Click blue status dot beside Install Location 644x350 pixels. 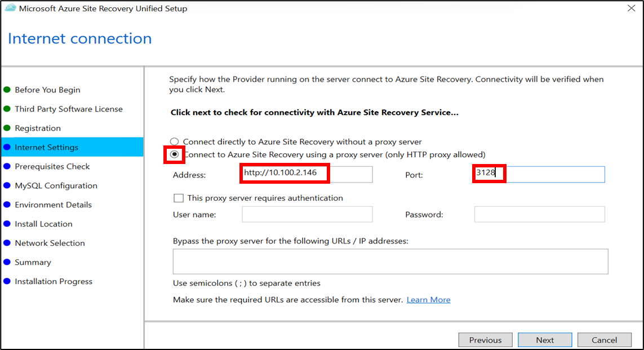coord(7,224)
